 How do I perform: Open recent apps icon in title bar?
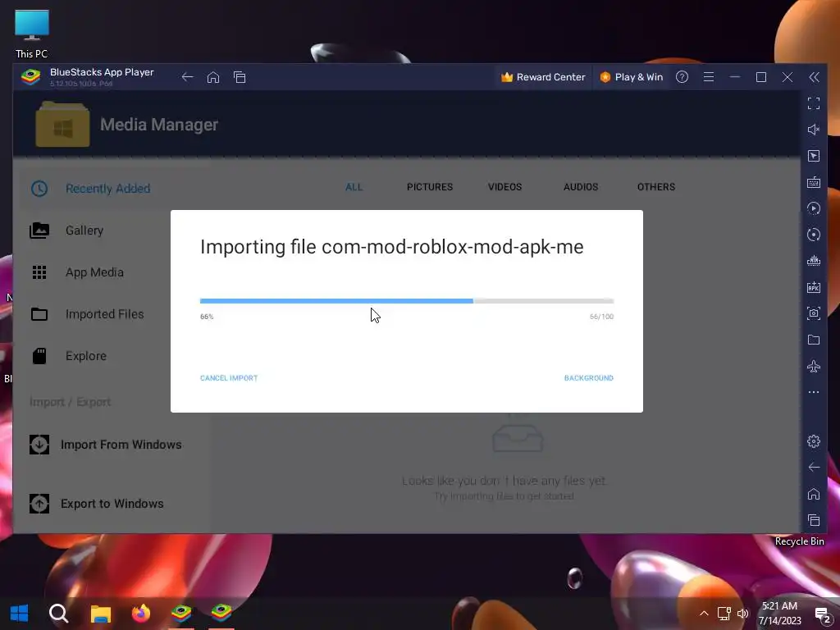(x=240, y=77)
